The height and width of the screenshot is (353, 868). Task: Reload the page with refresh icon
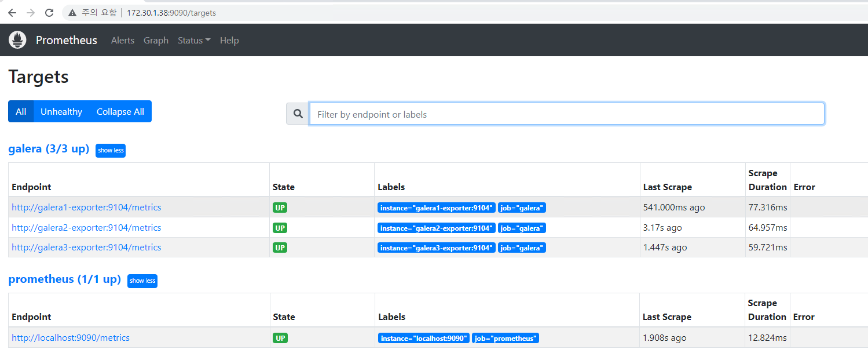(x=49, y=13)
